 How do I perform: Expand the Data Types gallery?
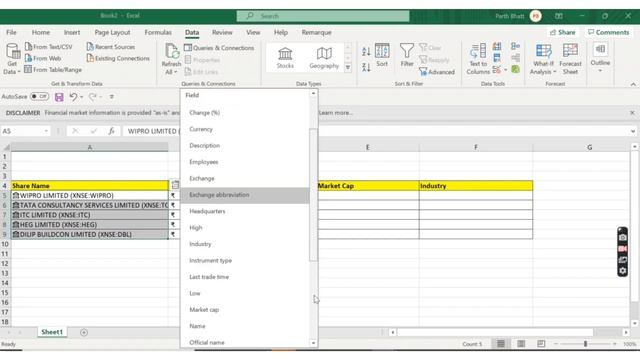click(x=348, y=68)
